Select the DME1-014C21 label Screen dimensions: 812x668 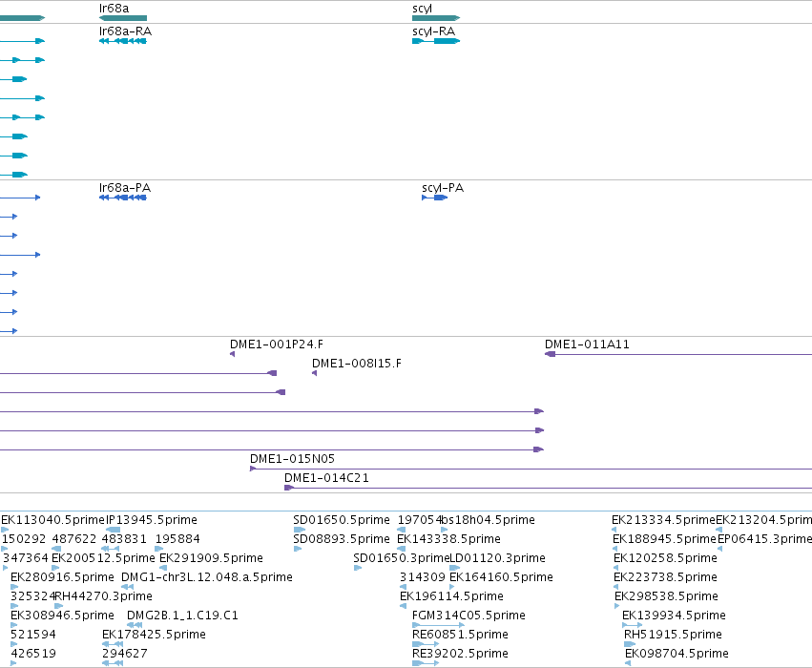coord(326,477)
